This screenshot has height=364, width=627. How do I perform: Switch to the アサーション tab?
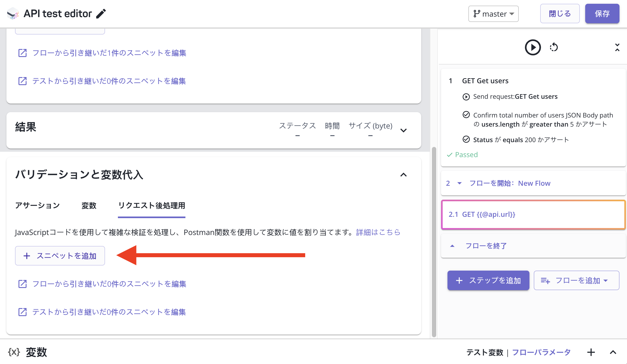[x=38, y=206]
